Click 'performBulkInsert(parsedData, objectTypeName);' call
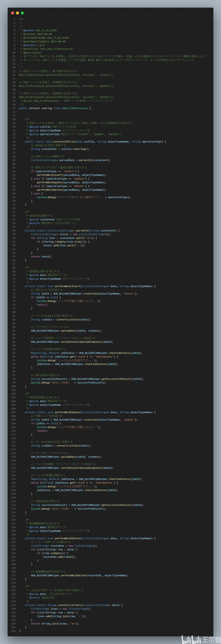 (x=71, y=175)
